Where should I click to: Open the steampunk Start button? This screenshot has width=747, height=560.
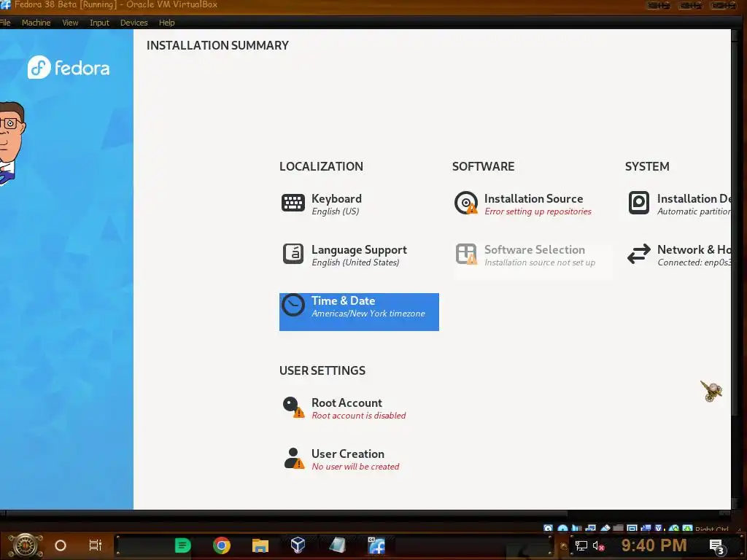tap(25, 545)
